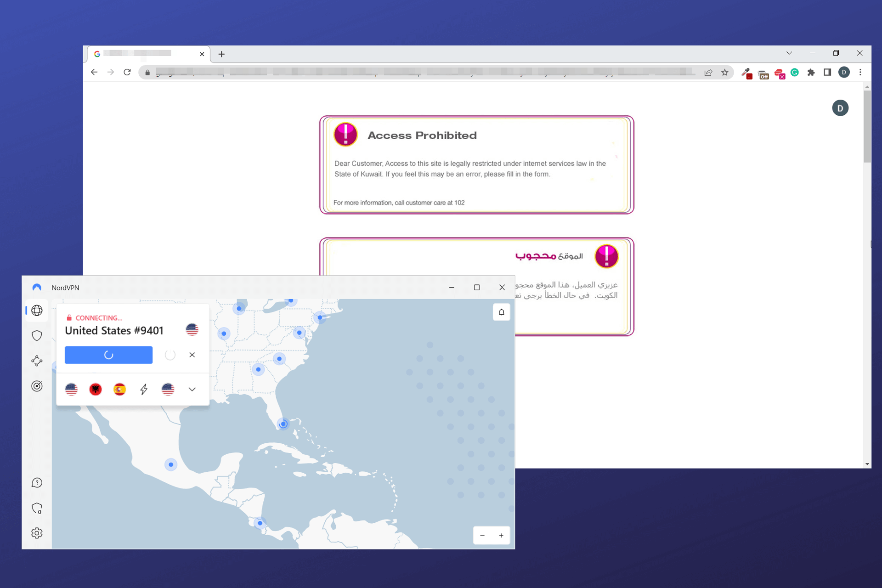Choose the lightning bolt quick connect icon
This screenshot has width=882, height=588.
144,389
